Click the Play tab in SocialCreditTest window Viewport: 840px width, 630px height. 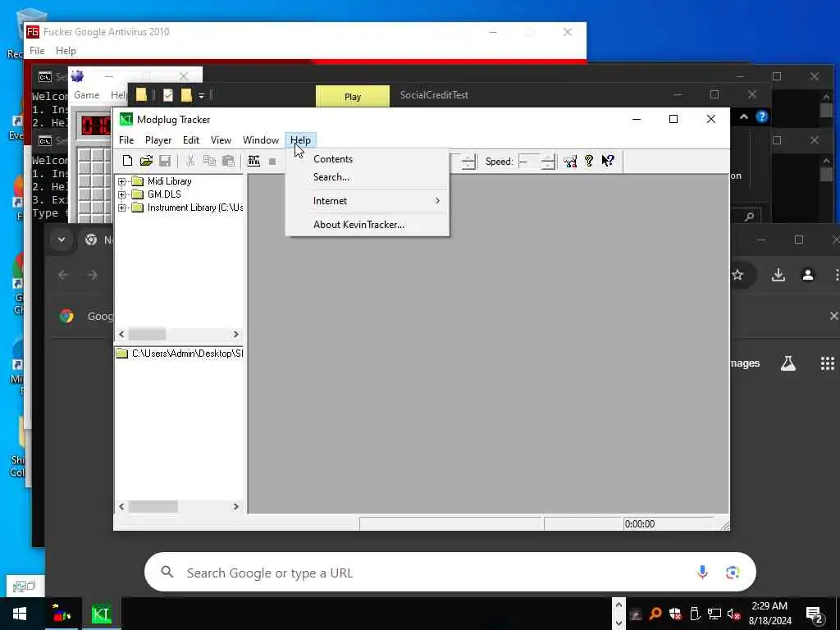353,97
